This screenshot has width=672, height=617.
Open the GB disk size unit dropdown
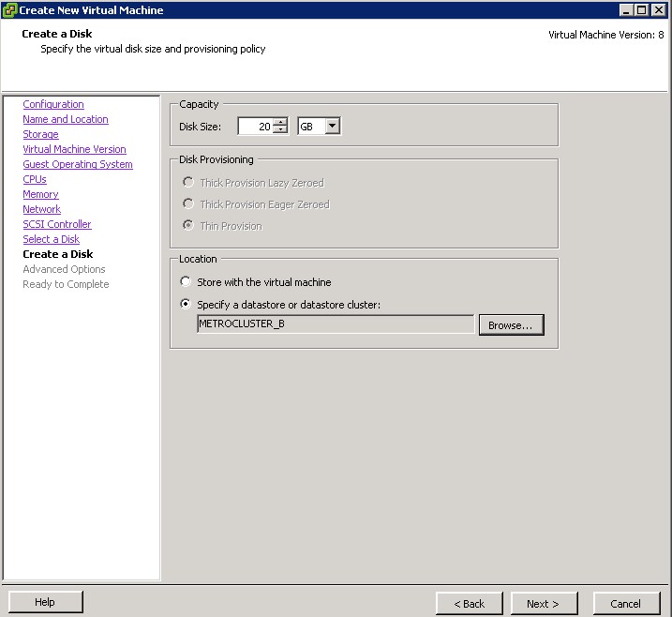tap(332, 126)
